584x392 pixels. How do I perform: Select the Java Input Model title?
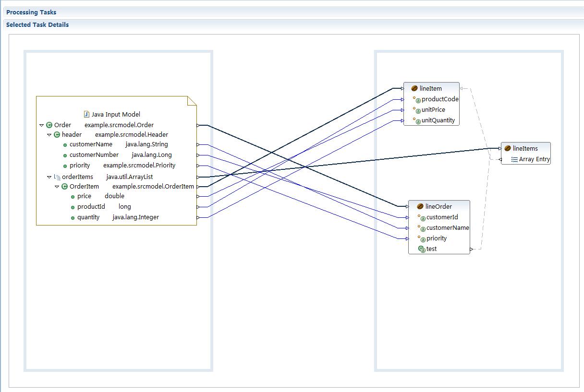tap(116, 114)
